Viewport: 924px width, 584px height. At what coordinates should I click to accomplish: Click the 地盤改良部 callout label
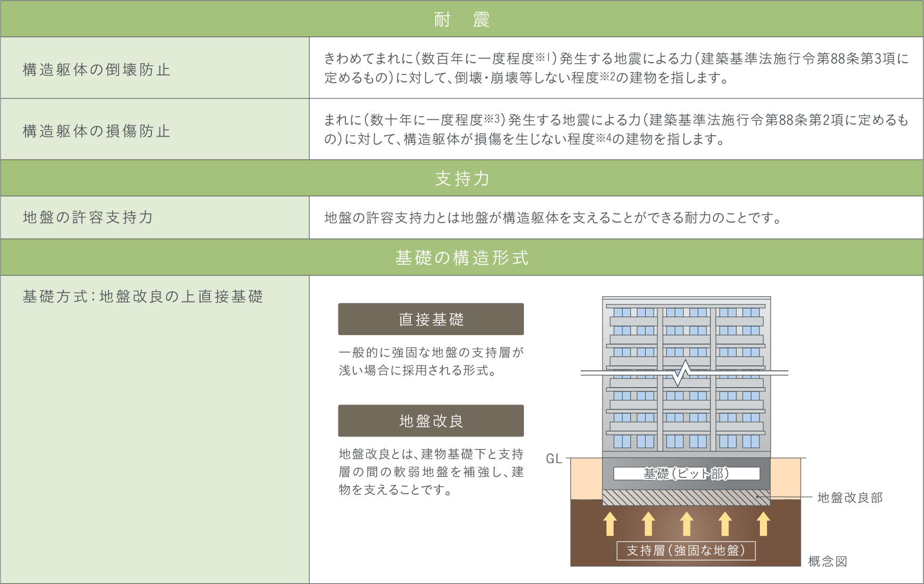point(850,498)
